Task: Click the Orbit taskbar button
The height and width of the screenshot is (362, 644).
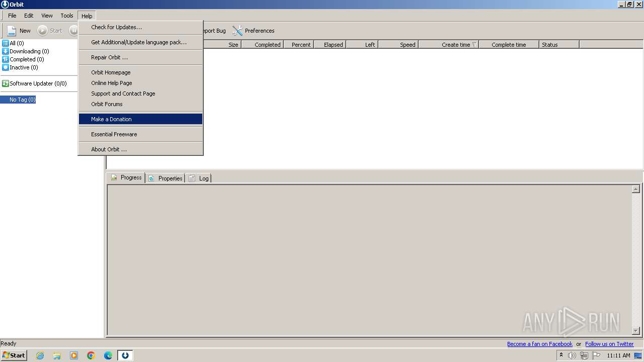Action: (125, 355)
